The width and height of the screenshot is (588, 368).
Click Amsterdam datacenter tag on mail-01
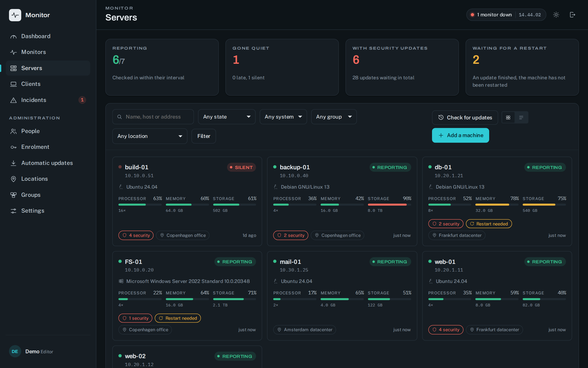[x=305, y=330]
